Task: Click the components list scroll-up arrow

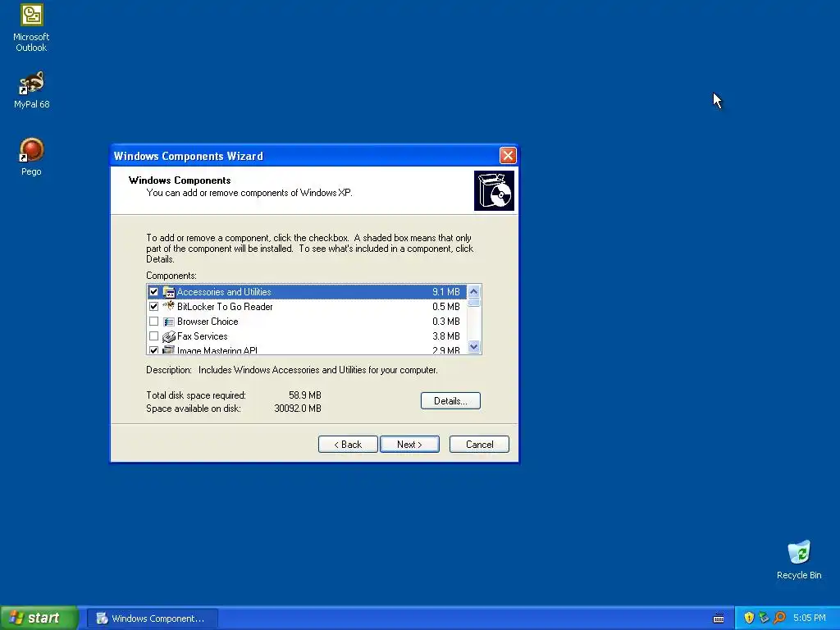Action: click(473, 291)
